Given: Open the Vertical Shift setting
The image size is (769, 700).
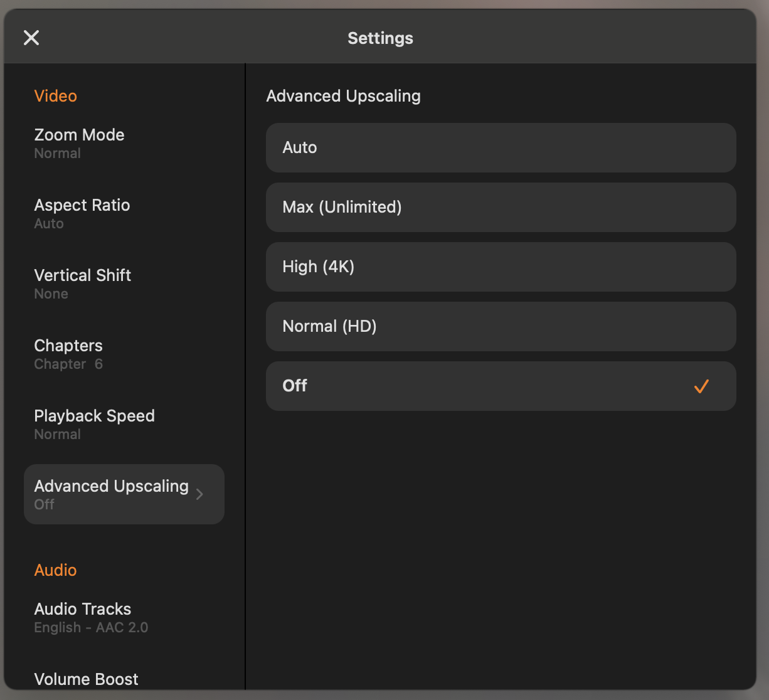Looking at the screenshot, I should [x=83, y=284].
